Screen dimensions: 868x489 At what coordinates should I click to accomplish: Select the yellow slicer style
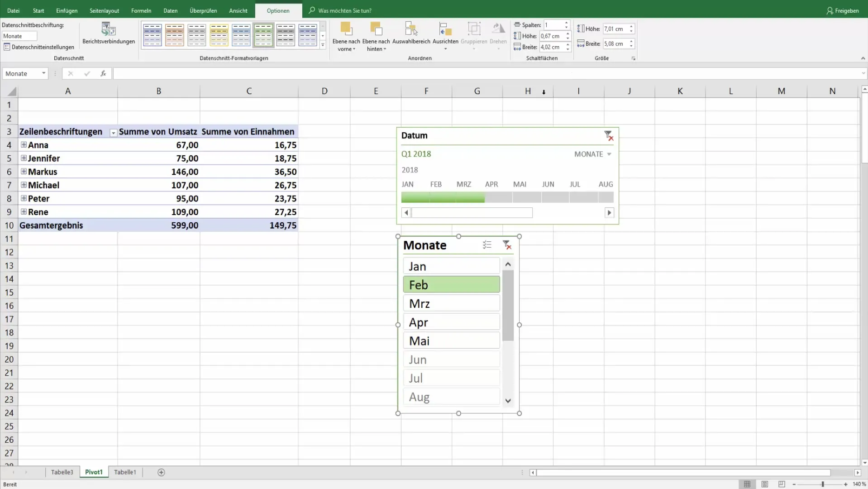click(x=219, y=35)
